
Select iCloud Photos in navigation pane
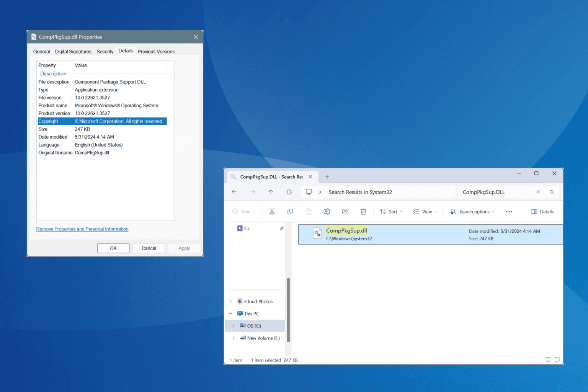coord(255,302)
